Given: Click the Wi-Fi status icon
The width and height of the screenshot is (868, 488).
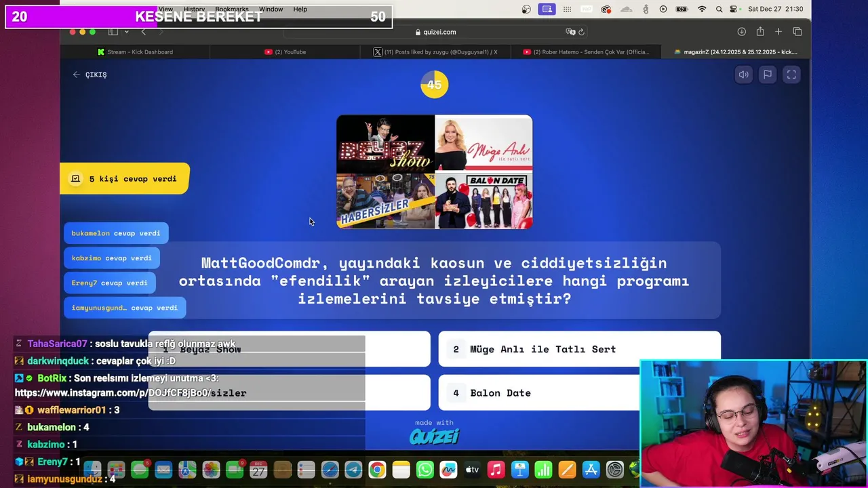Looking at the screenshot, I should click(702, 9).
